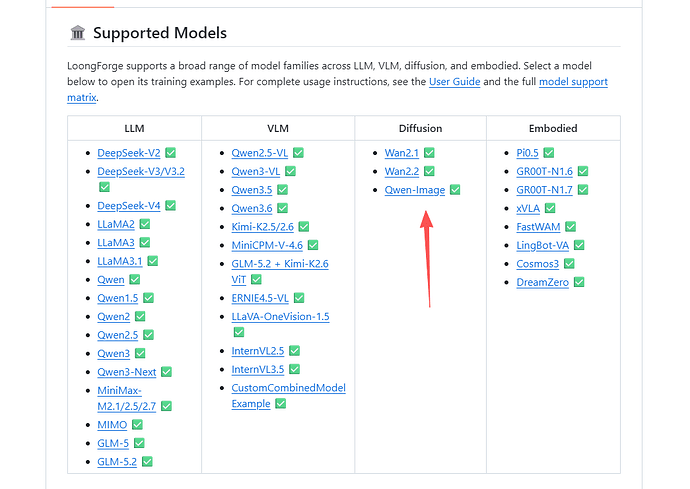The width and height of the screenshot is (690, 489).
Task: Open the Qwen3-Next model link
Action: point(127,372)
